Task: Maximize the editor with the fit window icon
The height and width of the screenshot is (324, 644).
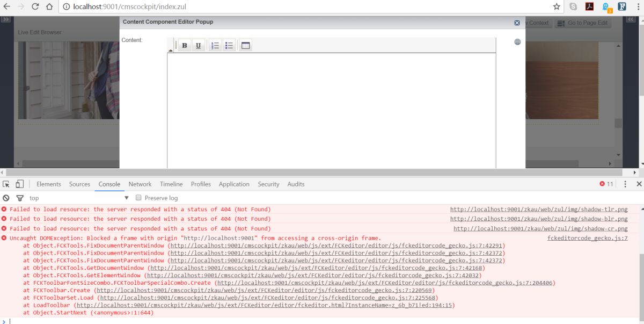Action: tap(245, 46)
